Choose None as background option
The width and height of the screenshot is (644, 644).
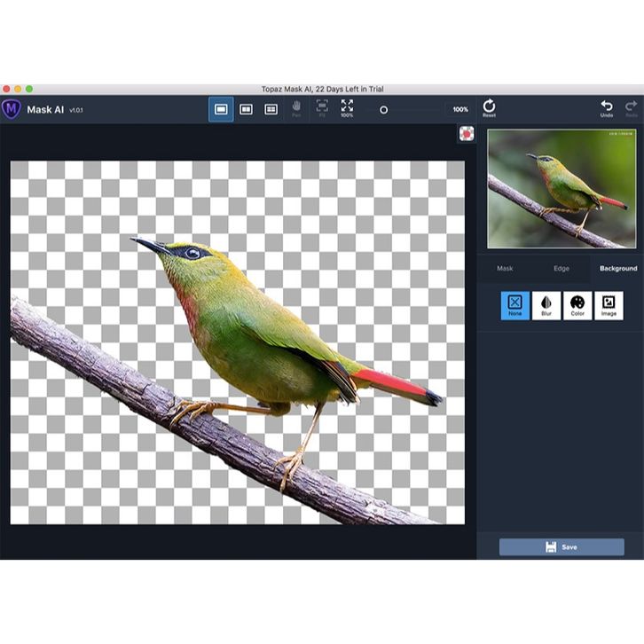514,305
